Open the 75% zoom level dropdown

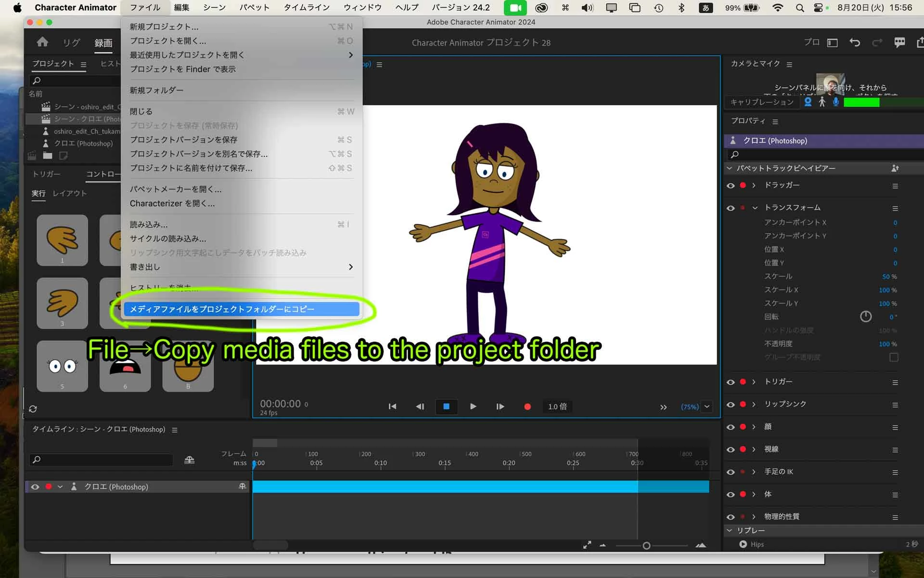[707, 407]
